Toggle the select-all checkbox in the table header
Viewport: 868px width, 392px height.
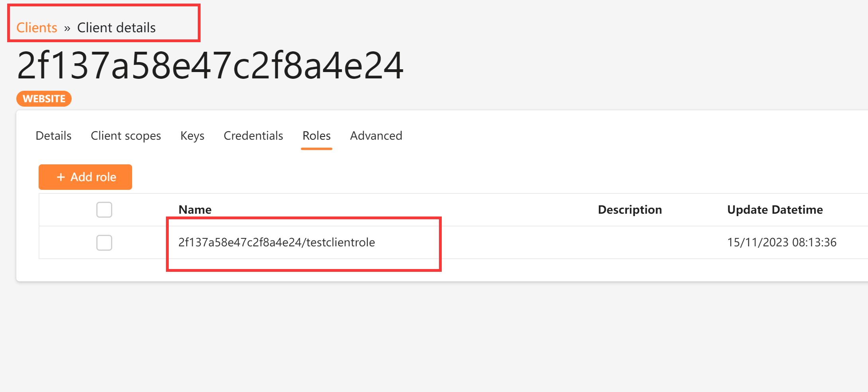[x=104, y=210]
